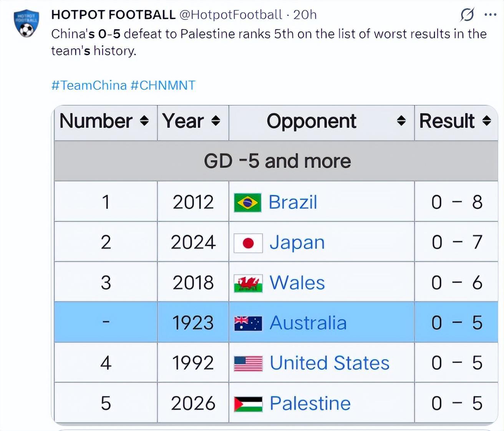The image size is (504, 431).
Task: Select the highlighted 1923 Australia row
Action: 276,322
